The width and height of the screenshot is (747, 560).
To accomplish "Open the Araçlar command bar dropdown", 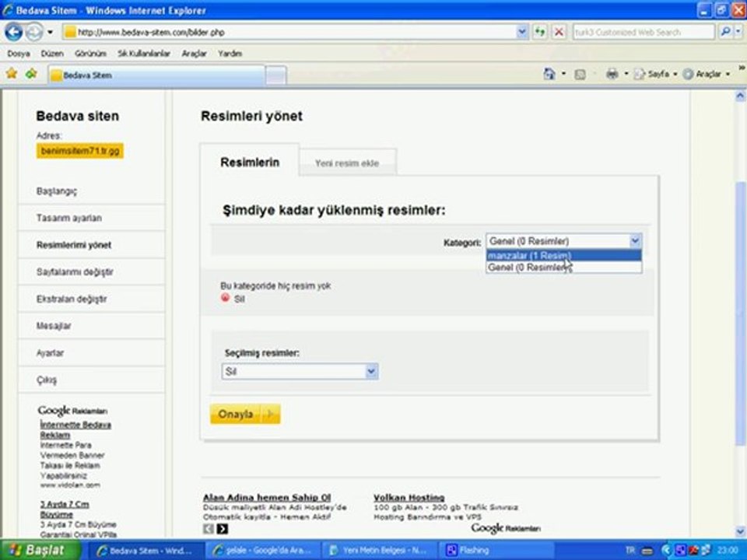I will click(707, 75).
